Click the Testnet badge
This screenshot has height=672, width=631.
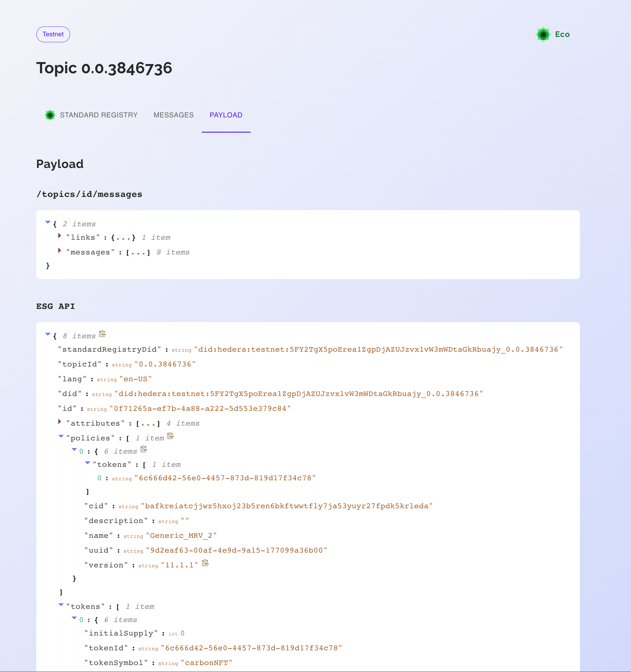click(x=53, y=34)
